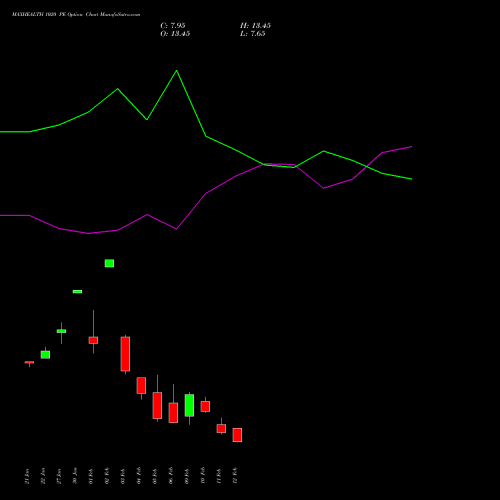
Task: Click the open value O: 13.45
Action: (x=175, y=34)
